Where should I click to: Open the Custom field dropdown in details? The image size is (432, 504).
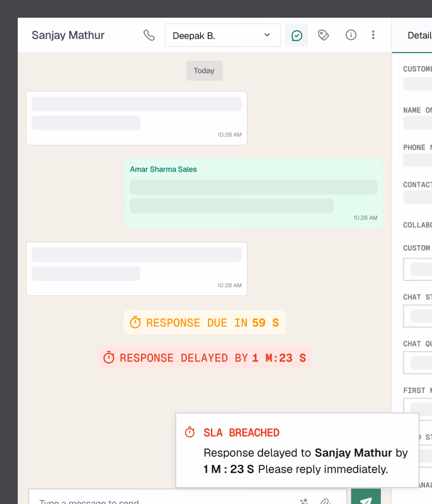click(418, 269)
